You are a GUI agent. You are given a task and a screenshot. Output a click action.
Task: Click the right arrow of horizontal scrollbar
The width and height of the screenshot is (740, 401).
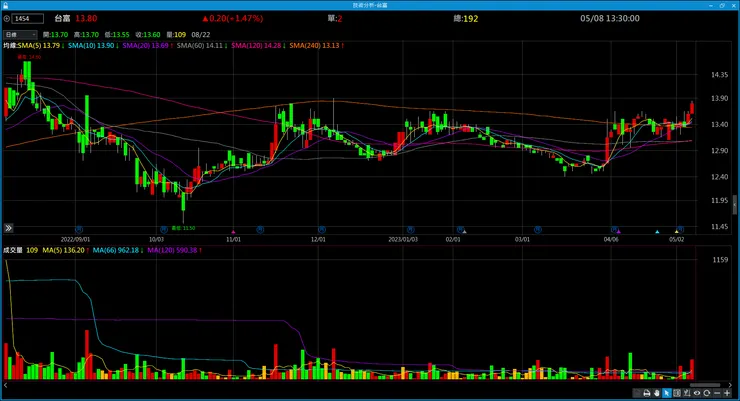pos(730,385)
